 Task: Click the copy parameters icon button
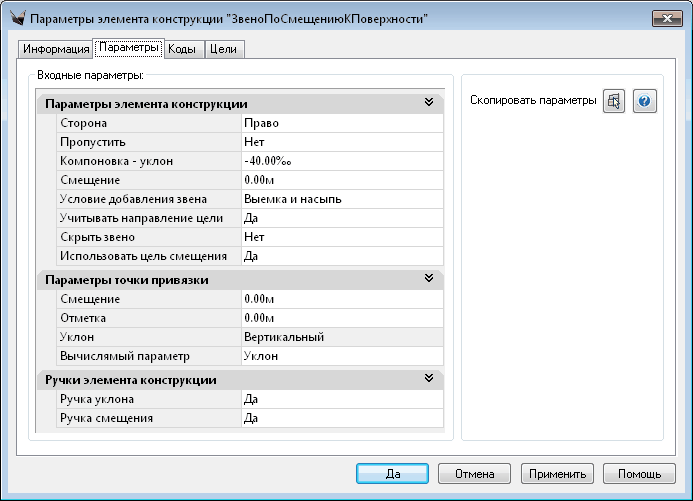click(x=614, y=101)
